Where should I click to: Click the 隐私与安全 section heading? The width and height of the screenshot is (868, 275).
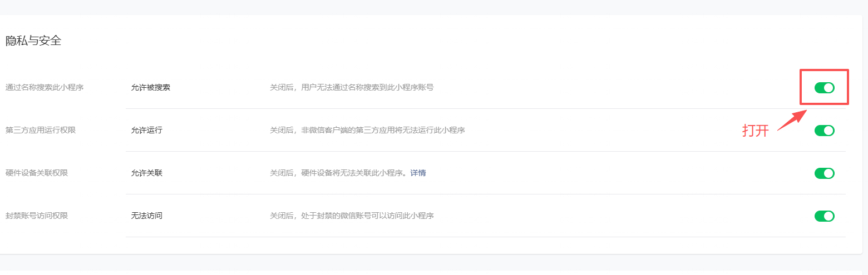pos(33,41)
